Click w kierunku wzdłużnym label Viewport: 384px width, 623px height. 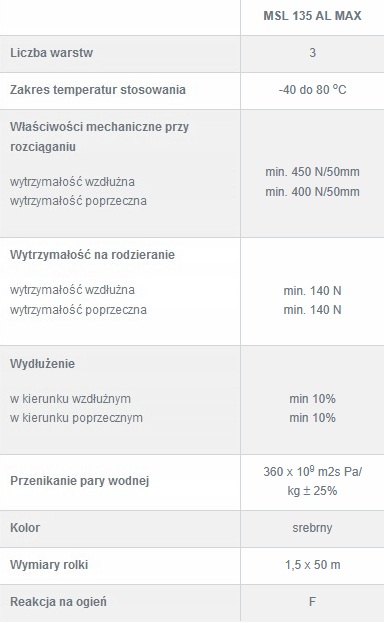pos(70,399)
